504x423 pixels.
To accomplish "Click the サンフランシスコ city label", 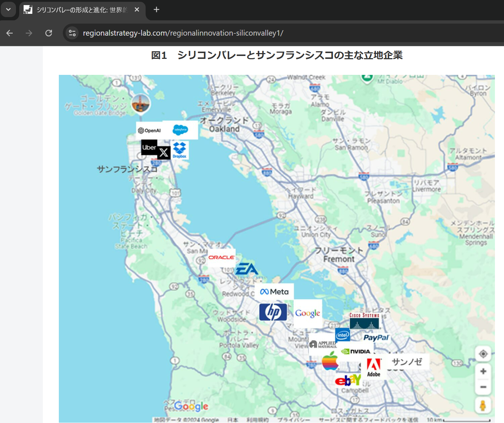I will pos(127,169).
